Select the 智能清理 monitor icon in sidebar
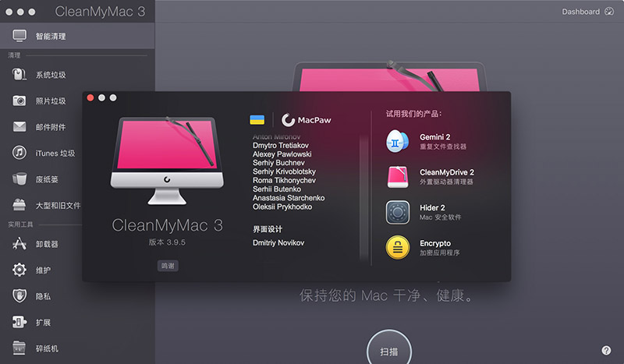The height and width of the screenshot is (364, 624). point(19,36)
